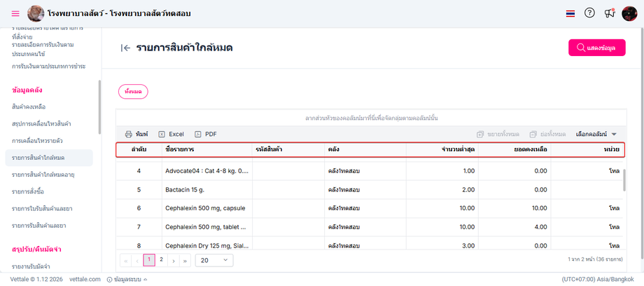This screenshot has height=286, width=644.
Task: Click back arrow beside รายการสินค้าใกล้หมด title
Action: click(126, 48)
